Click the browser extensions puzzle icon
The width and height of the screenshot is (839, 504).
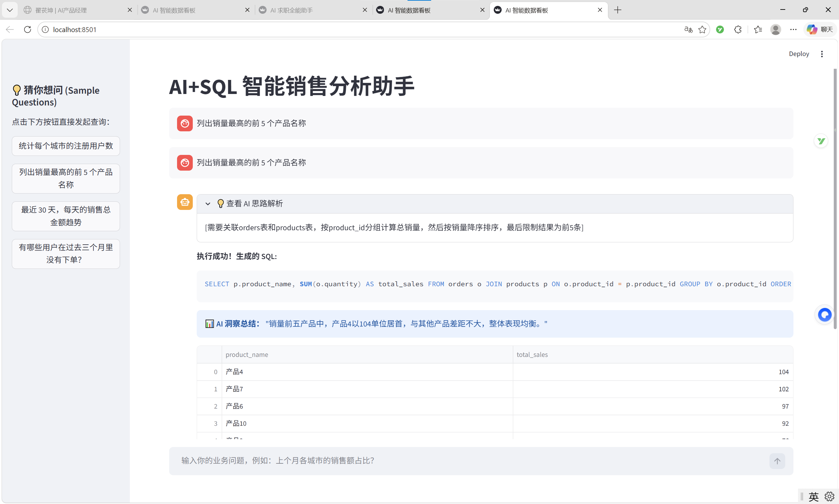pos(738,29)
